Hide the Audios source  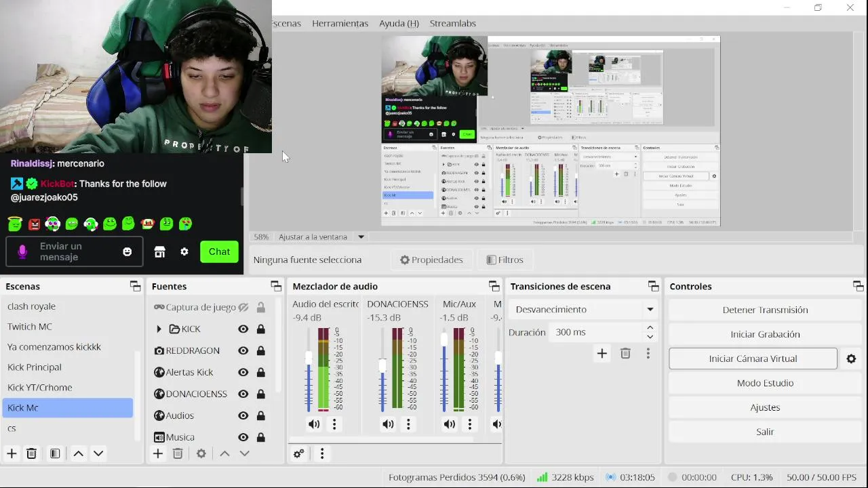point(243,415)
